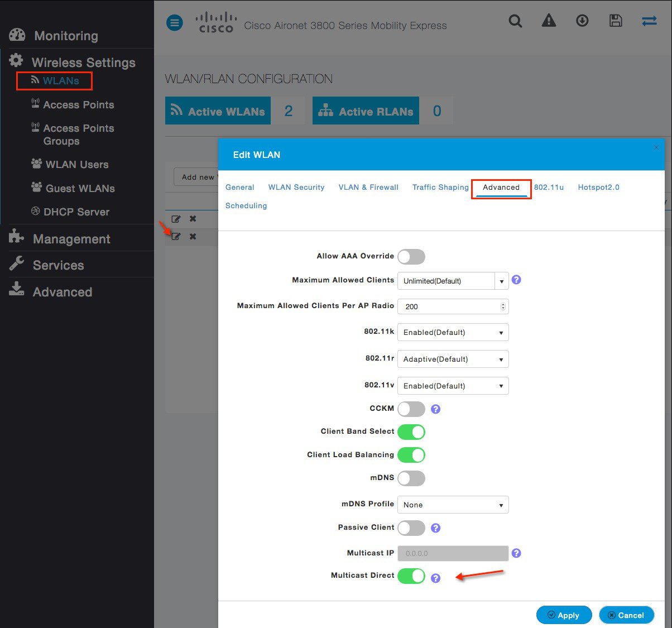This screenshot has height=628, width=672.
Task: Disable the Client Band Select switch
Action: tap(411, 432)
